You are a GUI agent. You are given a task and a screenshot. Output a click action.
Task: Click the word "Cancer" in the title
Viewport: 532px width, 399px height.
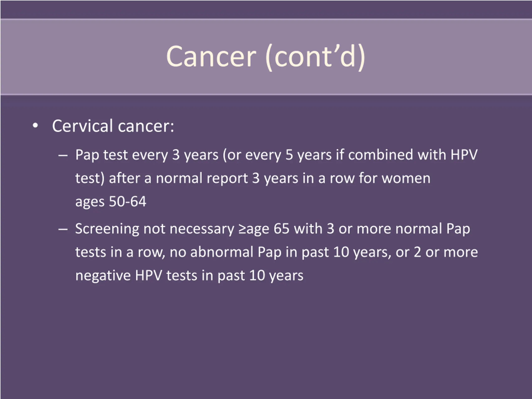click(x=211, y=57)
